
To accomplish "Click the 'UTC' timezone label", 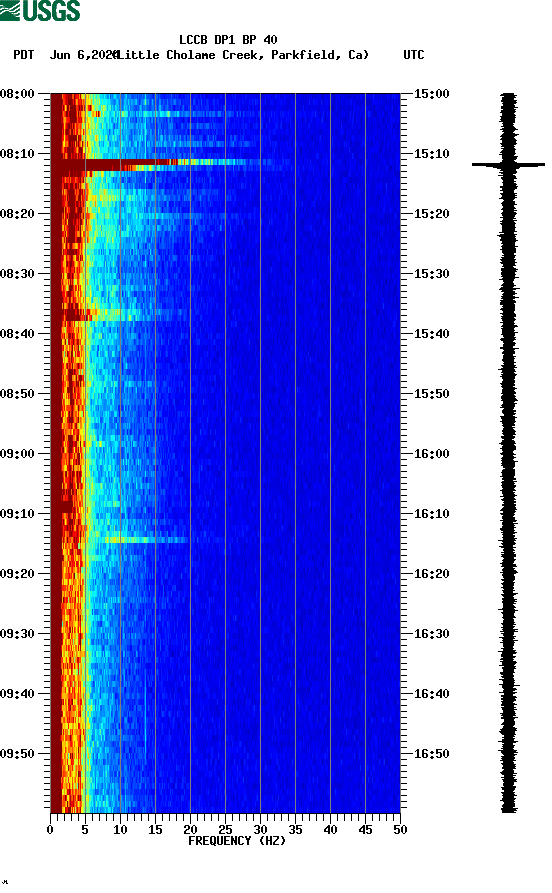I will [414, 55].
